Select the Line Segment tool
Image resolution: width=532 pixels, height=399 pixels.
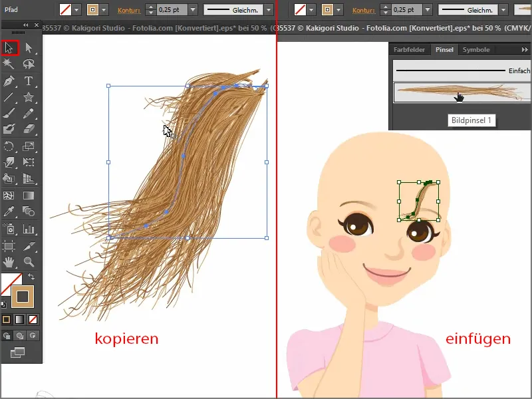pyautogui.click(x=9, y=97)
